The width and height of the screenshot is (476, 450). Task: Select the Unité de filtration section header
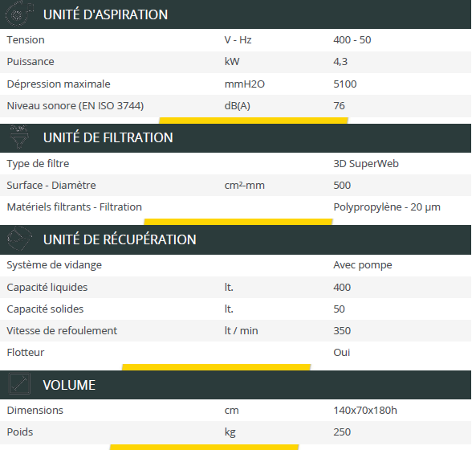point(235,138)
